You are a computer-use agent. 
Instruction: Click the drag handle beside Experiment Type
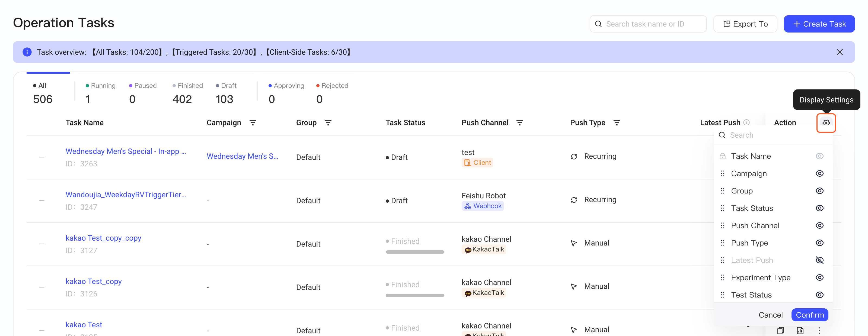722,278
